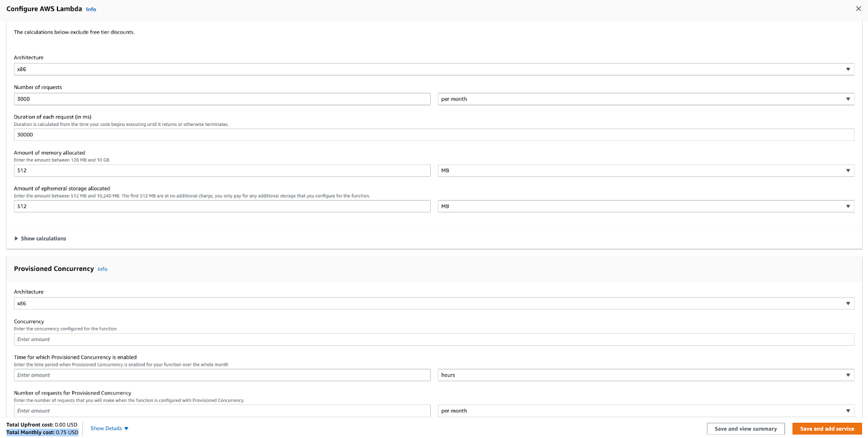Open Provisioned Concurrency Architecture dropdown
868x438 pixels.
click(x=434, y=304)
